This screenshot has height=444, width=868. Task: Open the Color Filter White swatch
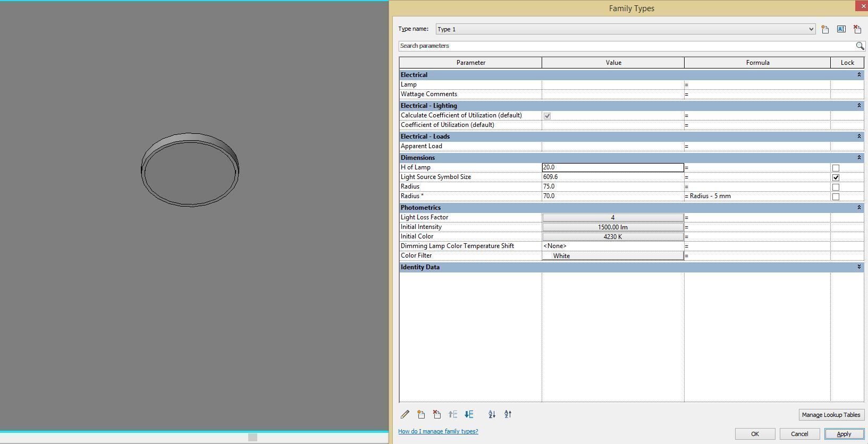click(613, 255)
